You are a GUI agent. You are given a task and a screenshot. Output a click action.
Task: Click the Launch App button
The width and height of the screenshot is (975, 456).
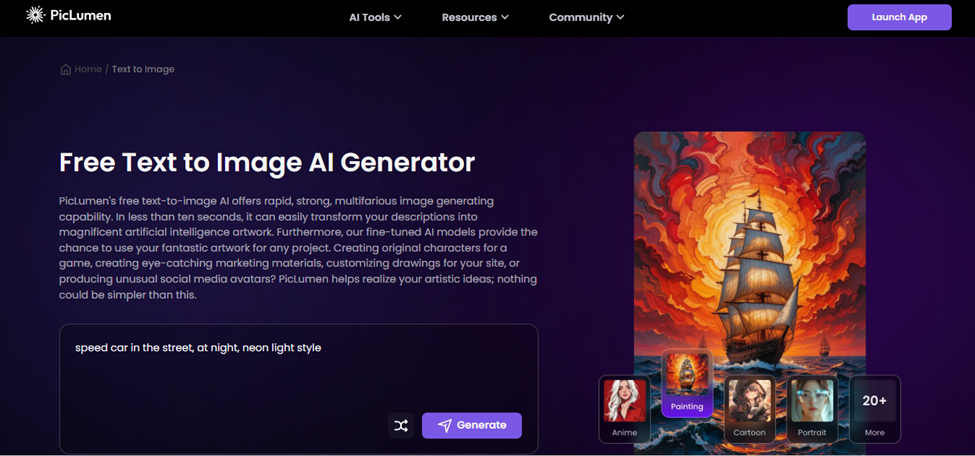click(x=899, y=17)
